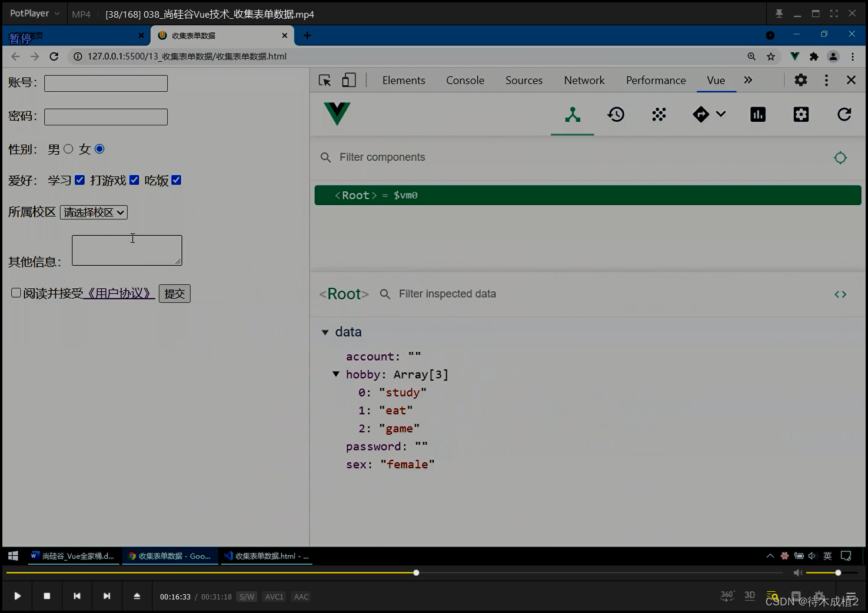The width and height of the screenshot is (868, 613).
Task: Click the select component in page target icon
Action: point(840,158)
